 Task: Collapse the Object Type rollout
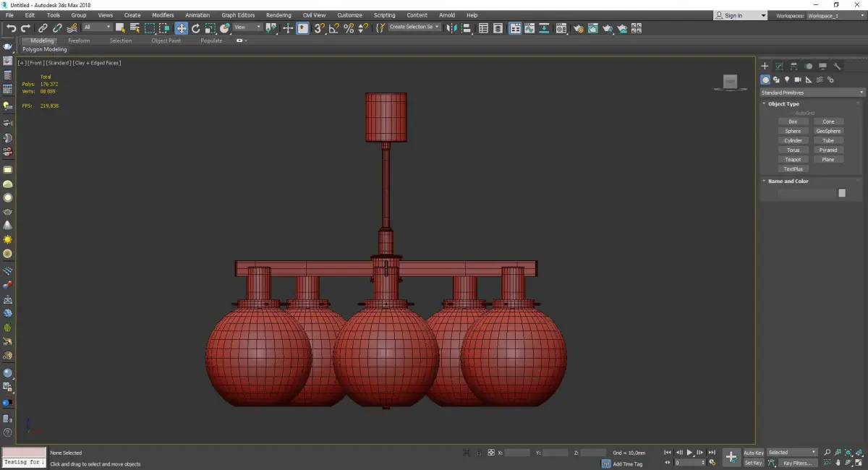(x=783, y=103)
